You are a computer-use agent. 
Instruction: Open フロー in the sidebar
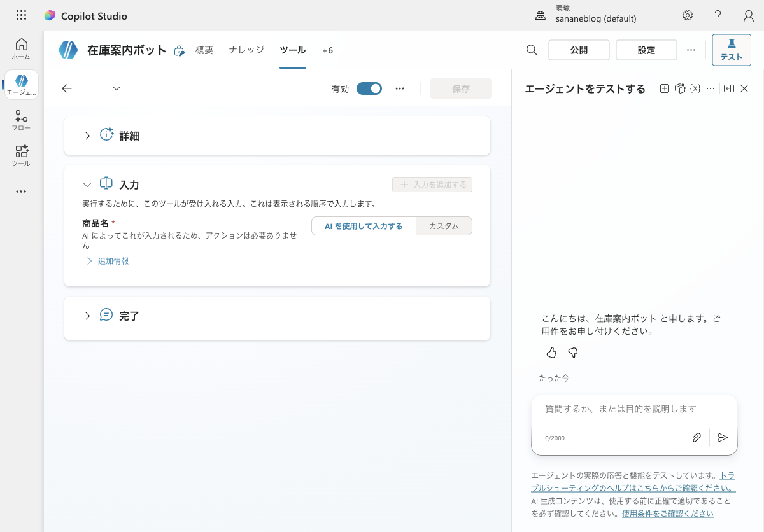point(21,120)
